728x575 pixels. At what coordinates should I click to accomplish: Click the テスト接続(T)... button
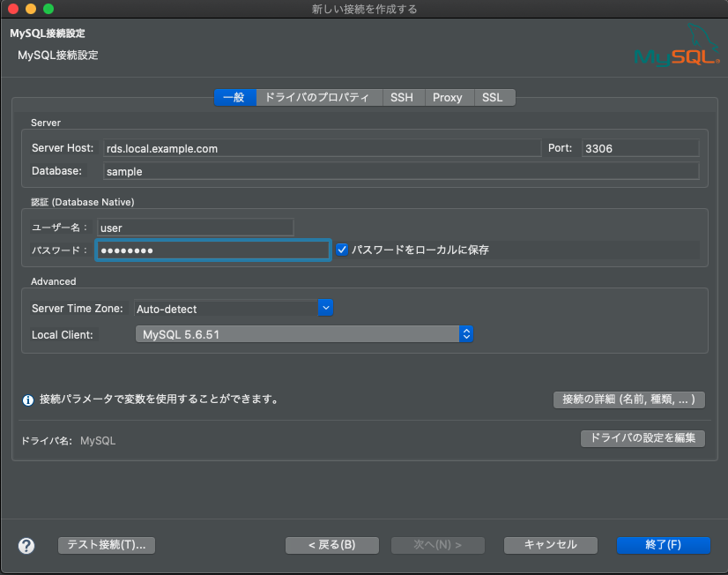coord(107,545)
